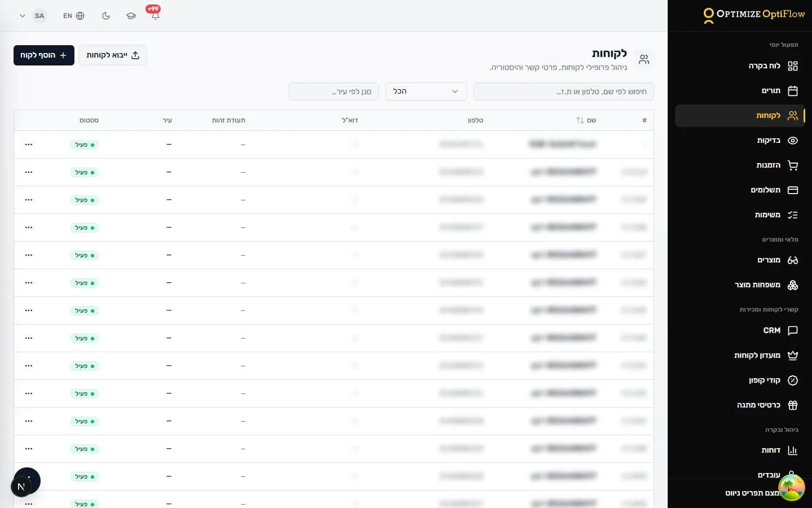Open משימות tasks checklist sidebar item

[740, 215]
